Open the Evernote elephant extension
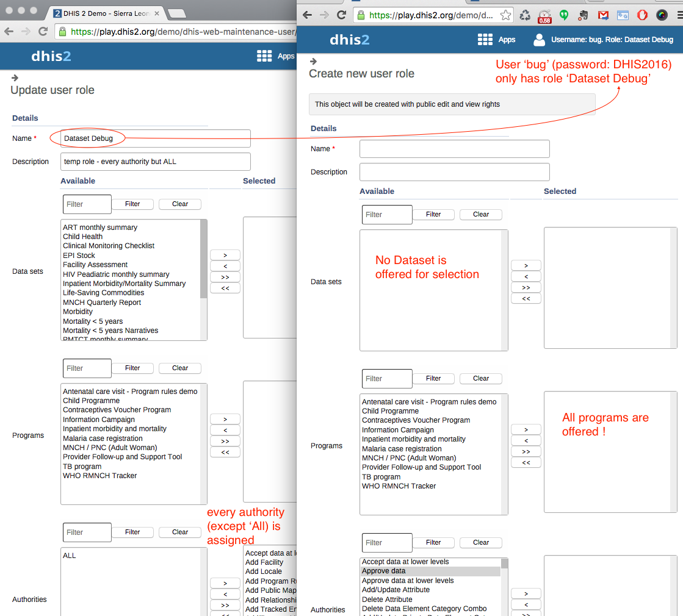Image resolution: width=683 pixels, height=616 pixels. pyautogui.click(x=584, y=15)
